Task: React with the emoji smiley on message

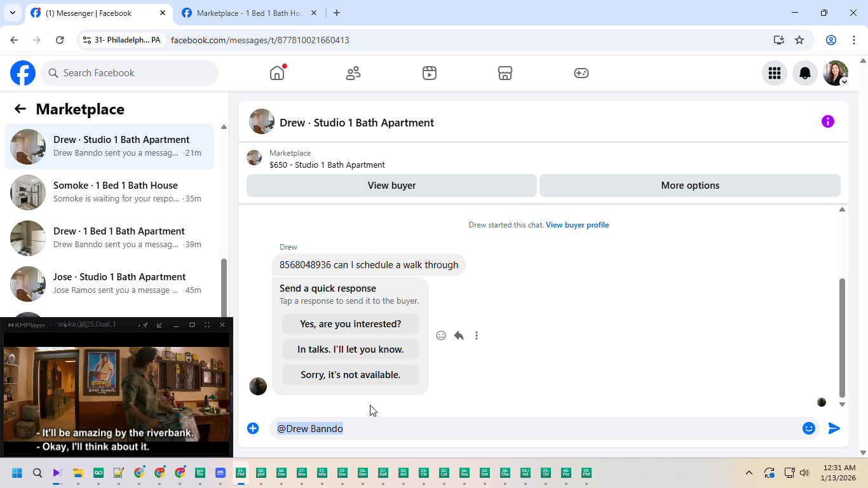Action: (441, 335)
